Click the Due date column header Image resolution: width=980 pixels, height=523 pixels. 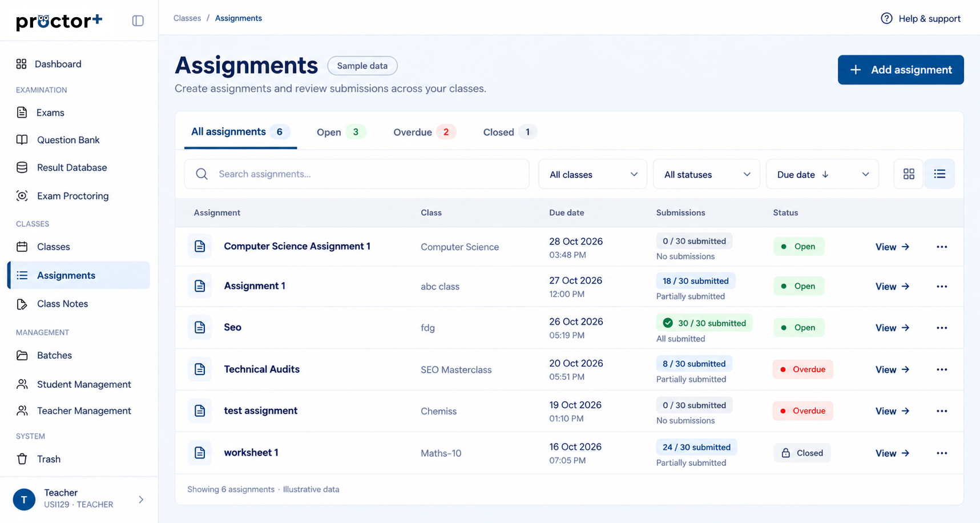pyautogui.click(x=566, y=212)
